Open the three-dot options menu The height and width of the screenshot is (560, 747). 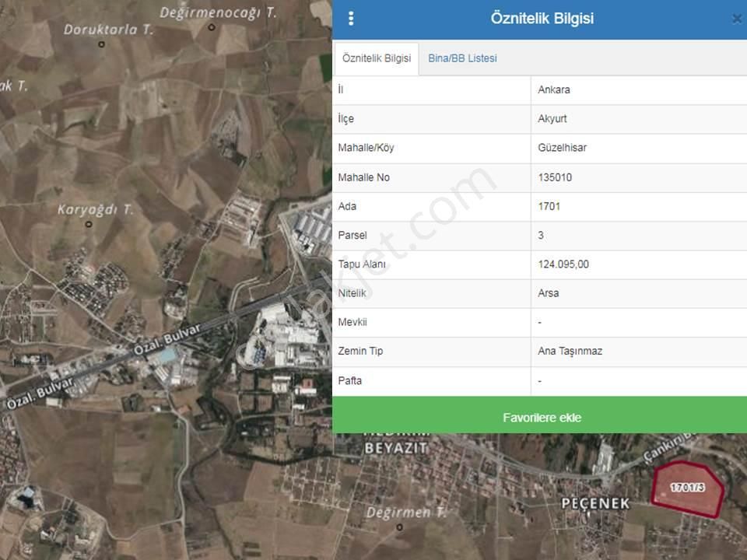[351, 19]
